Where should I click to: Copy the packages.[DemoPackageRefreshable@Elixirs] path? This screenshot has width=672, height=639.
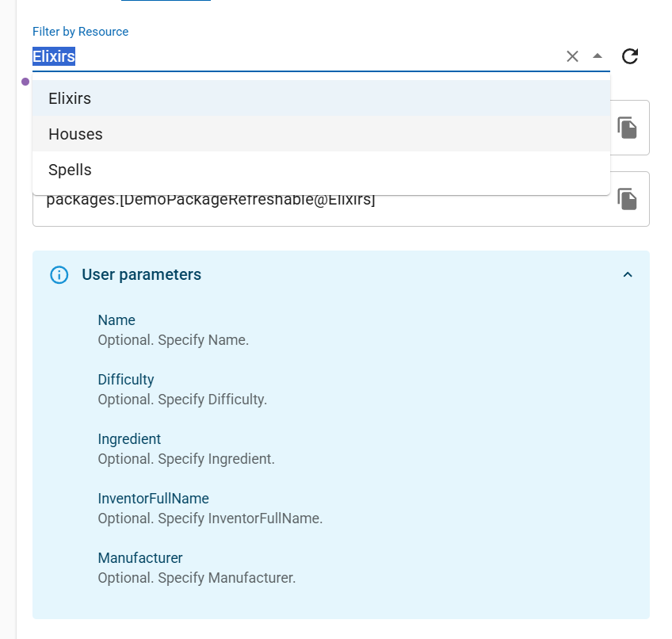tap(628, 199)
